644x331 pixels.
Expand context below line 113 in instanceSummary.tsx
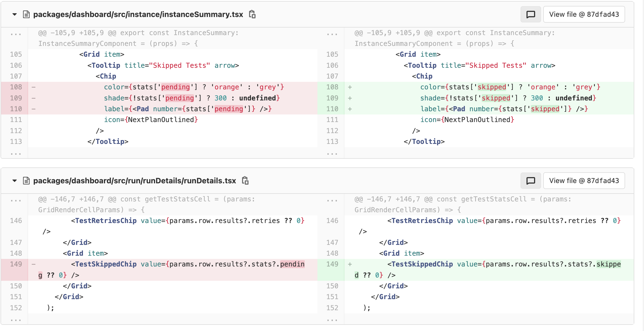point(16,153)
